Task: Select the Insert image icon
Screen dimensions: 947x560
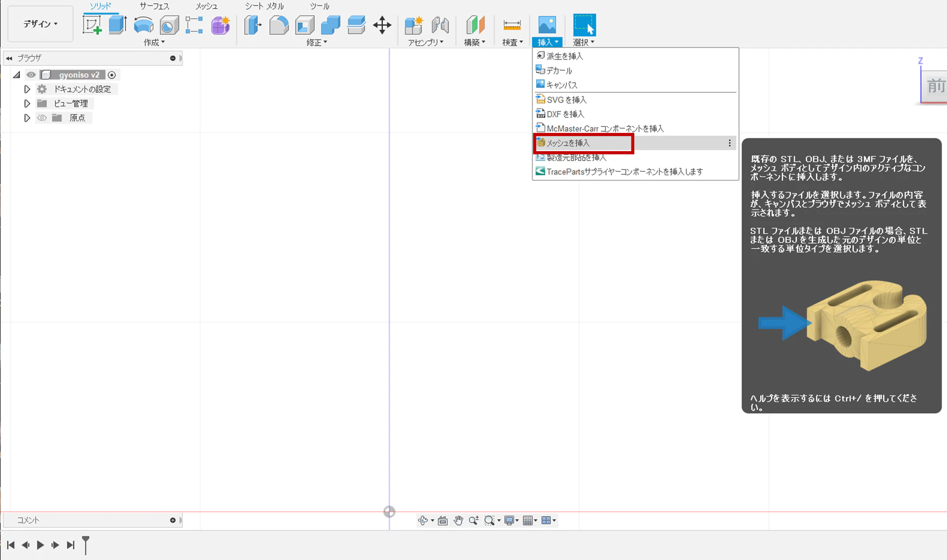Action: (547, 25)
